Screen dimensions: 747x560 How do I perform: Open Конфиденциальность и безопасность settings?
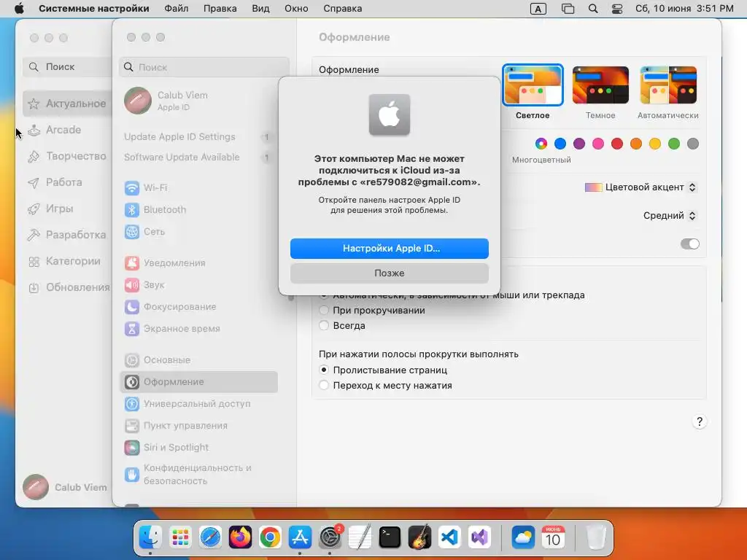click(x=198, y=474)
